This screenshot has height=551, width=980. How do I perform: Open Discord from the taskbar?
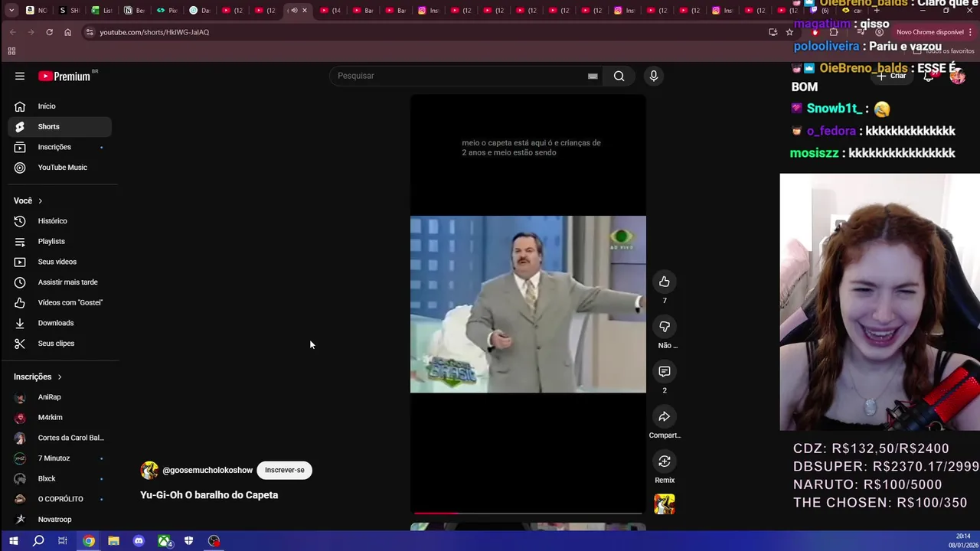pos(139,541)
